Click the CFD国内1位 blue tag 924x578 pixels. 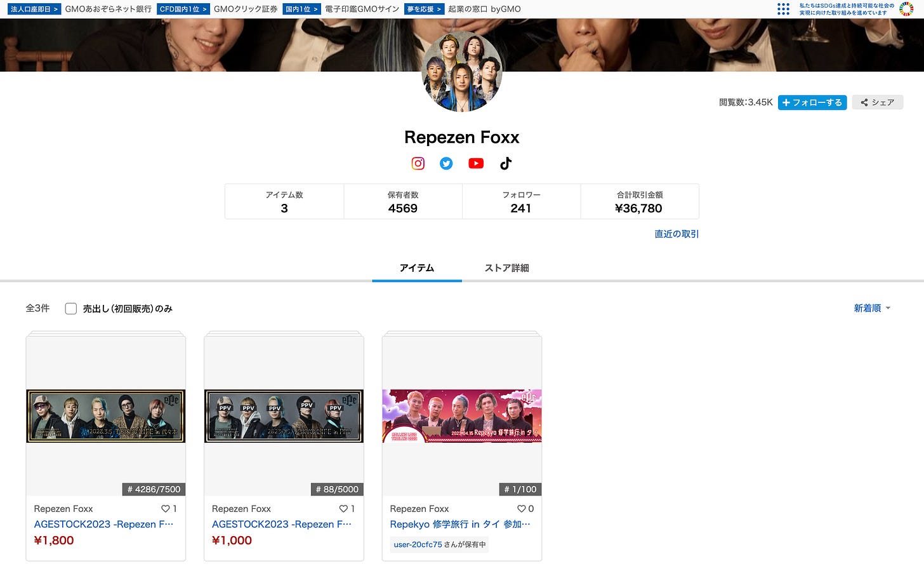(183, 9)
